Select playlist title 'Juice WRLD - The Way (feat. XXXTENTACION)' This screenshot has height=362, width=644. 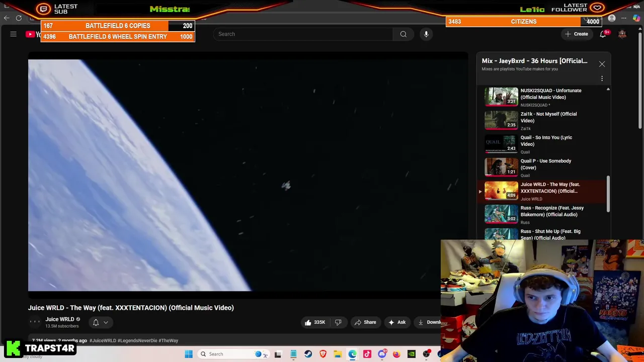550,188
